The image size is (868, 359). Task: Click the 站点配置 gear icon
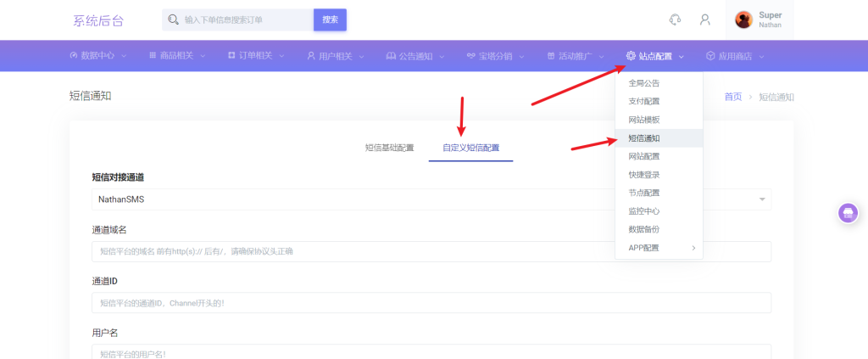631,56
